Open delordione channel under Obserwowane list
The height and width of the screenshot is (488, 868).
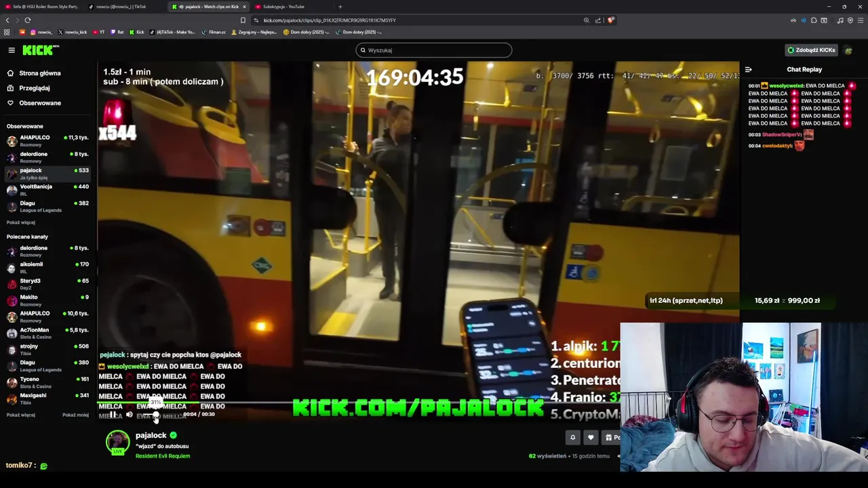tap(47, 157)
